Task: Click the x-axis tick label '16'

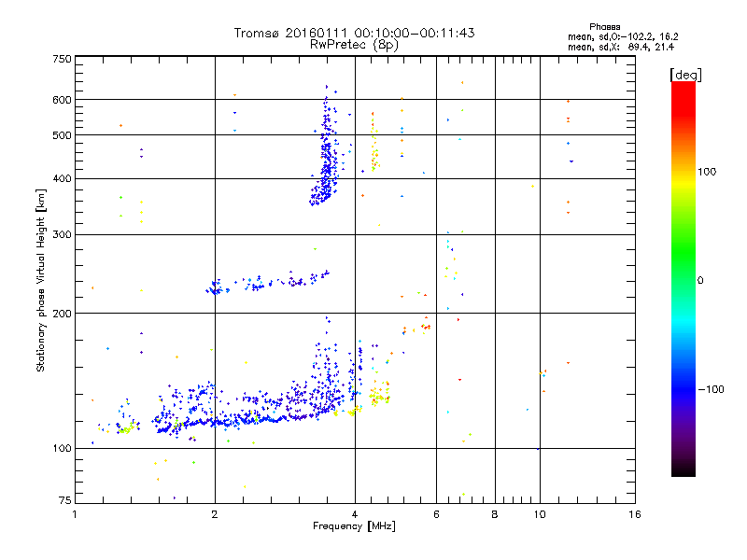Action: point(635,514)
